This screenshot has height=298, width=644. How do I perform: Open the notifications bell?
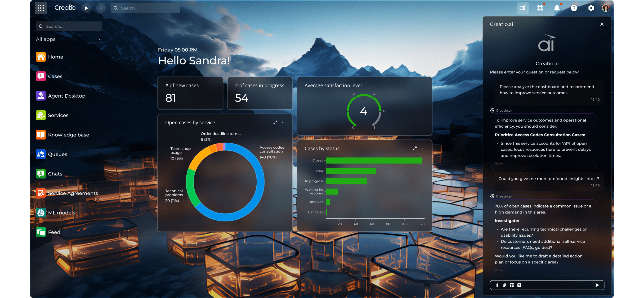tap(557, 8)
